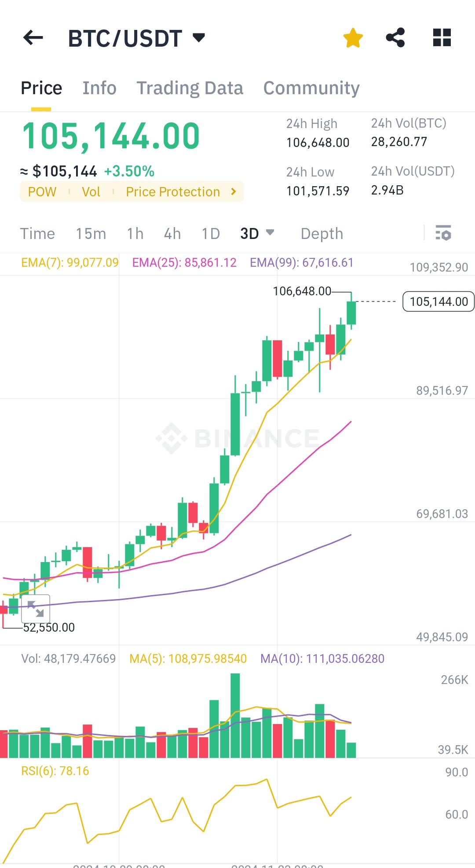The image size is (475, 868).
Task: Select the 1D chart interval
Action: coord(211,234)
